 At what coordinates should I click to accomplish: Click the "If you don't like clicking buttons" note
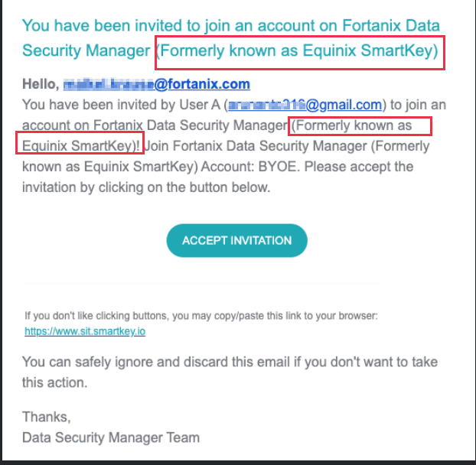(x=201, y=315)
